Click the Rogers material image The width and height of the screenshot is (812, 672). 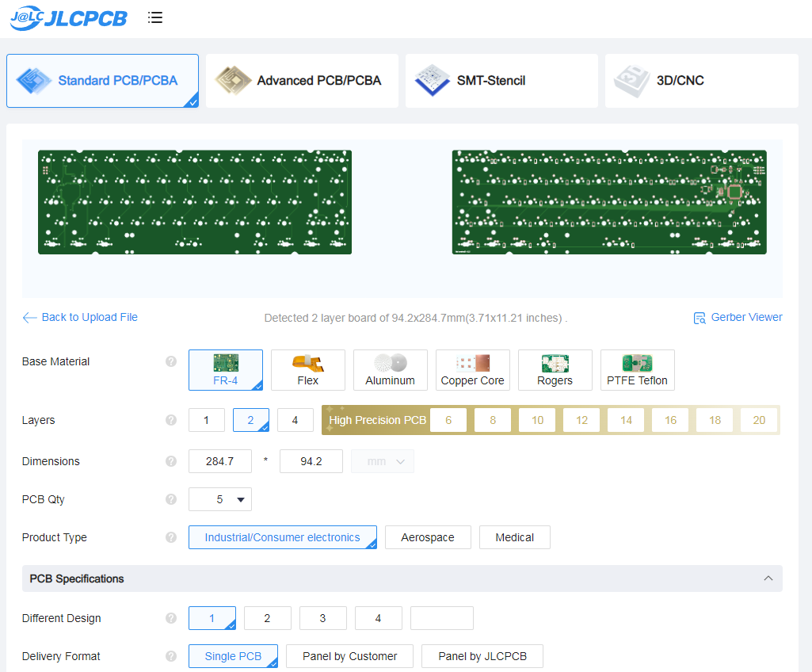pos(555,363)
